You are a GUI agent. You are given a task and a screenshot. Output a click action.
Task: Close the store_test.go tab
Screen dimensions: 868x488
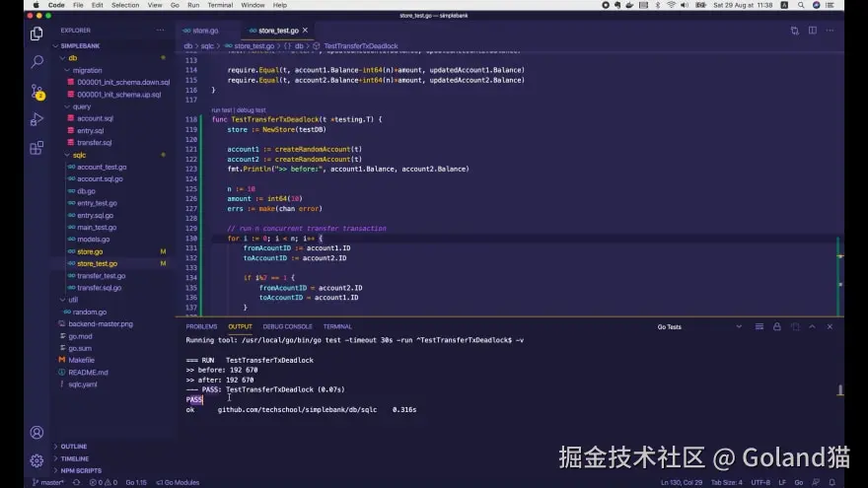pos(305,31)
